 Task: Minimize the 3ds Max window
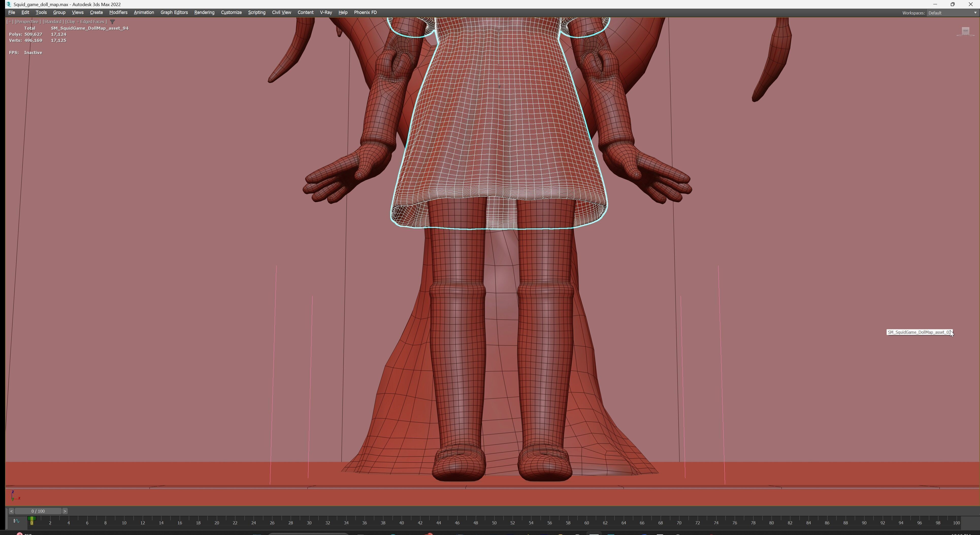pyautogui.click(x=935, y=4)
